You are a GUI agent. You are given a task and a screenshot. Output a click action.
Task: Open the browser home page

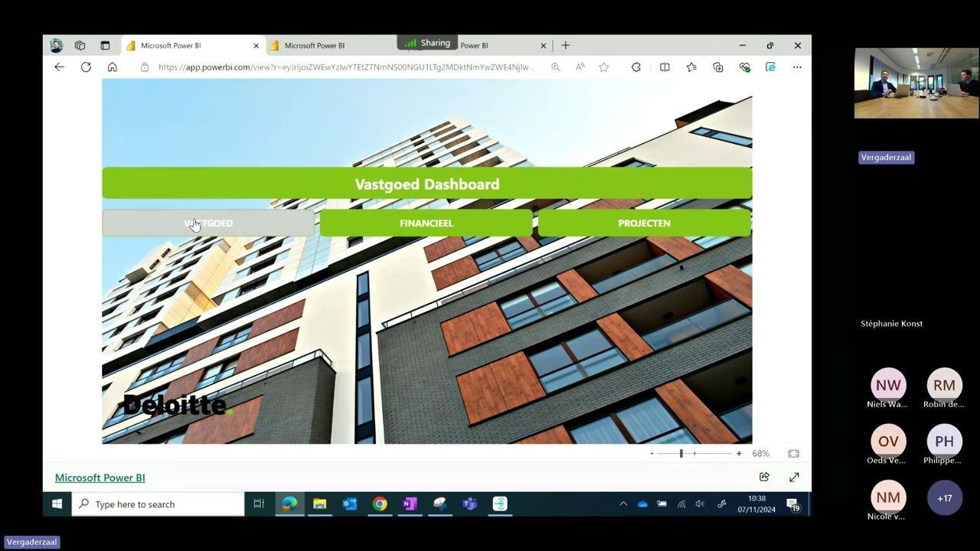(x=113, y=67)
